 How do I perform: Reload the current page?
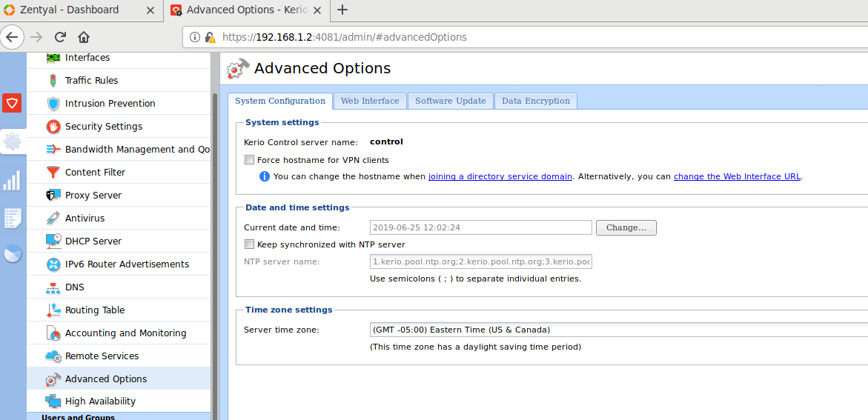60,38
